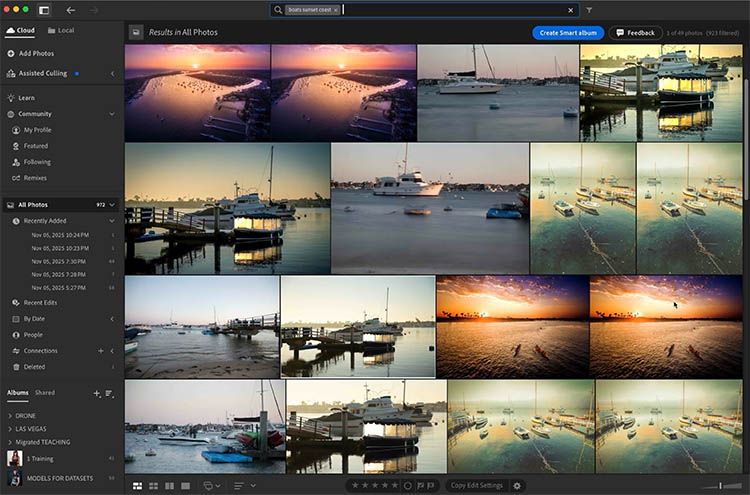Select the Albums tab
Image resolution: width=750 pixels, height=495 pixels.
pos(18,393)
